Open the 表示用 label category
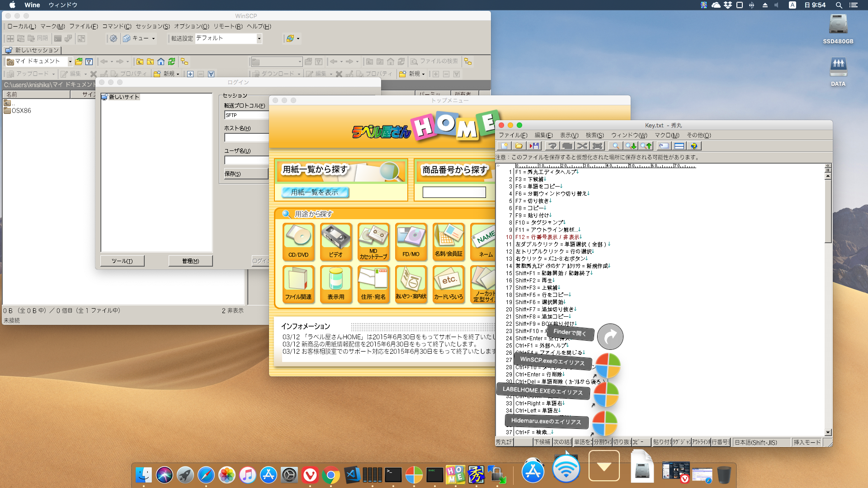Image resolution: width=868 pixels, height=488 pixels. coord(336,284)
